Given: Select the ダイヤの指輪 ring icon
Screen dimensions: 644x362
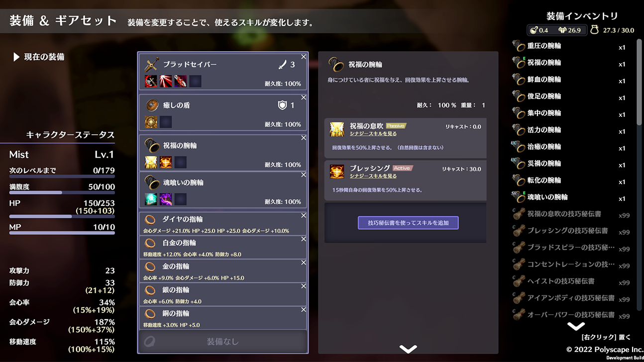Looking at the screenshot, I should pos(150,219).
